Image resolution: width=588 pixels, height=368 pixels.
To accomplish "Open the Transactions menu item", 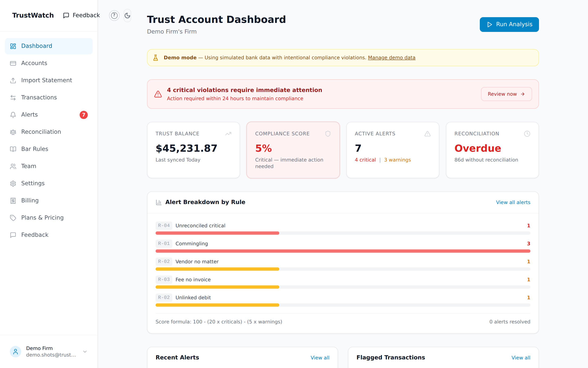I will tap(49, 98).
